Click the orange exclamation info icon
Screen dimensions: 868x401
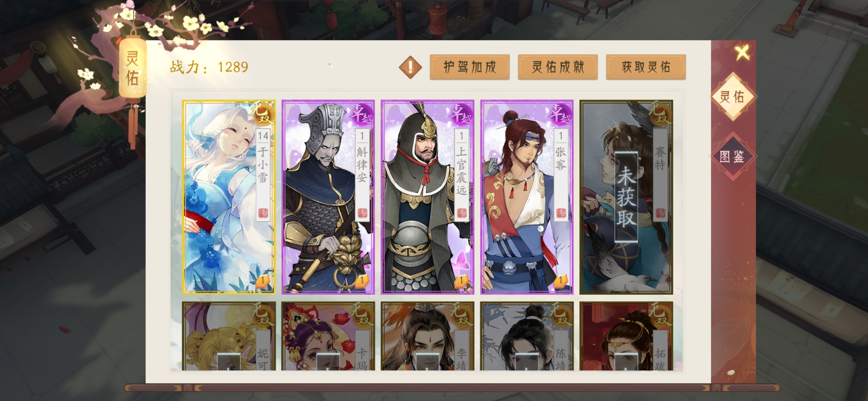click(x=410, y=67)
